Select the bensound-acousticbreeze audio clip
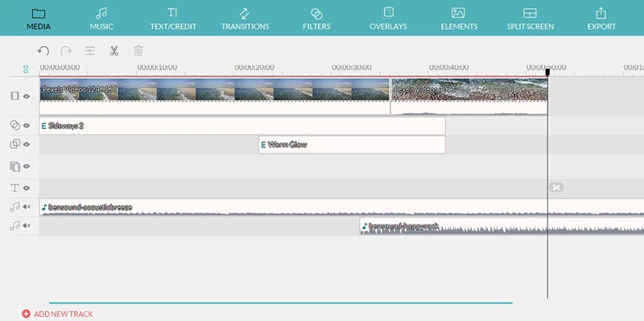Image resolution: width=644 pixels, height=321 pixels. (341, 207)
